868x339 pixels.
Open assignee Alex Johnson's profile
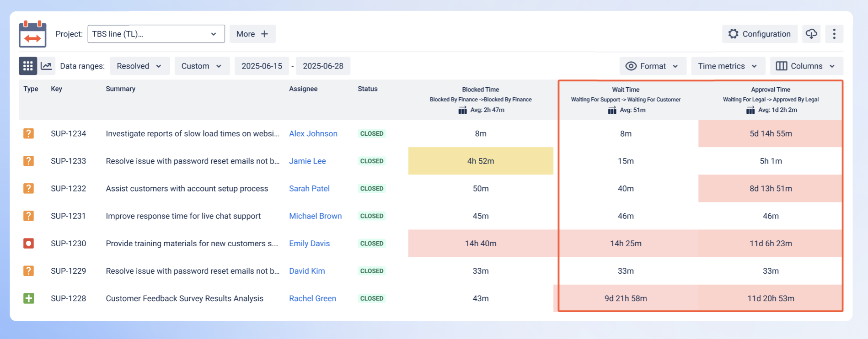coord(313,133)
